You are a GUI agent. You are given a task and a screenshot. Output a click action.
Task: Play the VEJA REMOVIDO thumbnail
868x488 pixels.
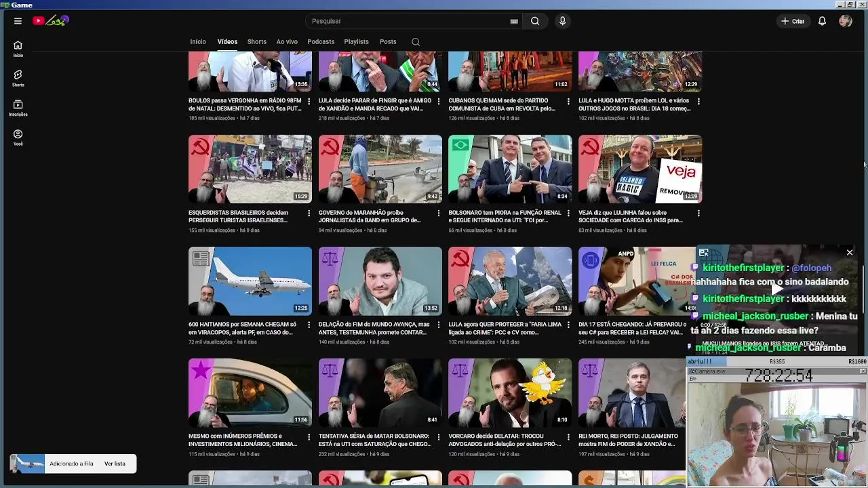click(640, 169)
